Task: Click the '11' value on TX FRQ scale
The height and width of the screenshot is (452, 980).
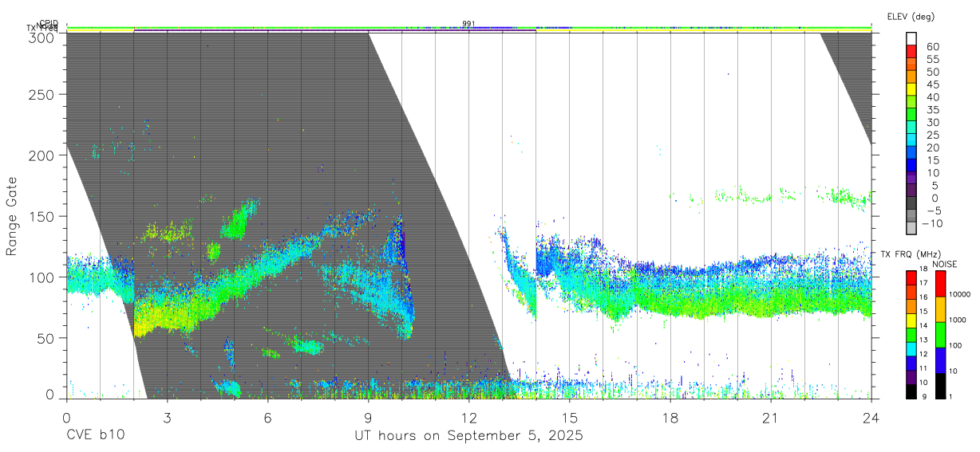Action: (923, 368)
